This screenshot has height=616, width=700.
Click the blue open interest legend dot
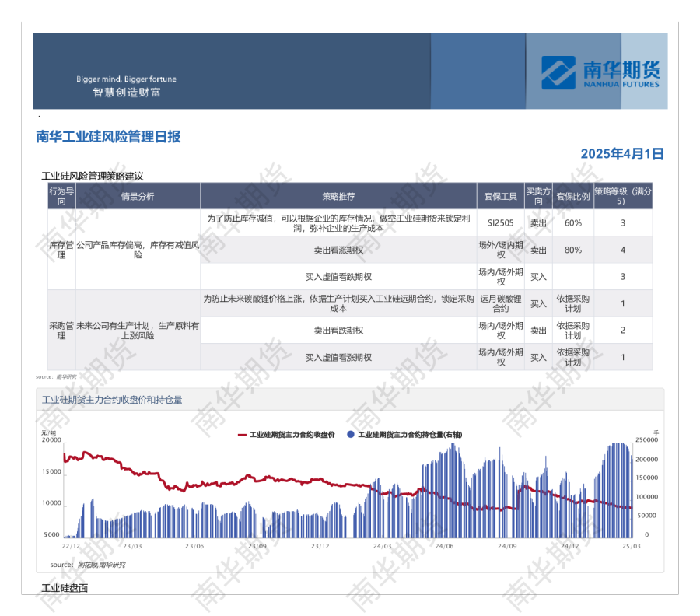coord(351,436)
